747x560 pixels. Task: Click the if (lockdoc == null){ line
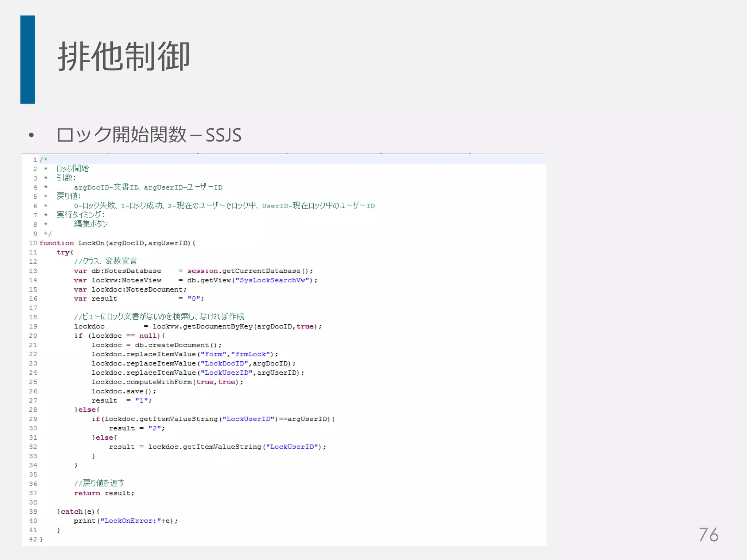pos(120,336)
